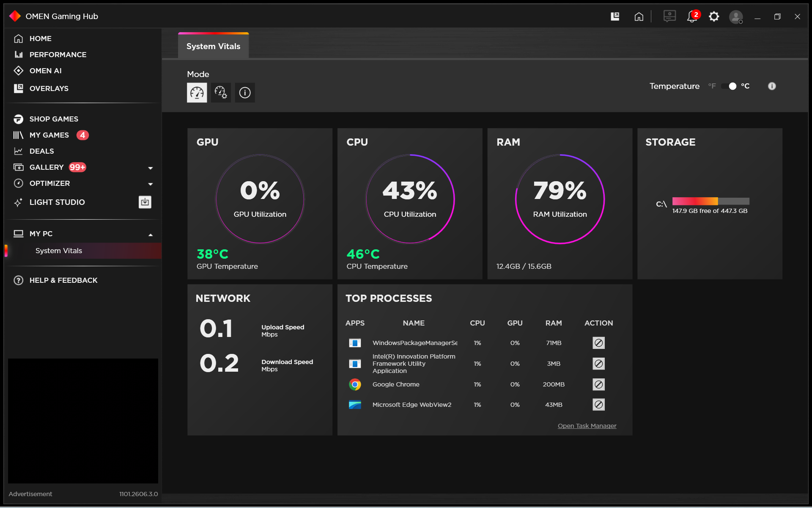
Task: End the Intel Innovation Platform Framework process
Action: click(598, 364)
